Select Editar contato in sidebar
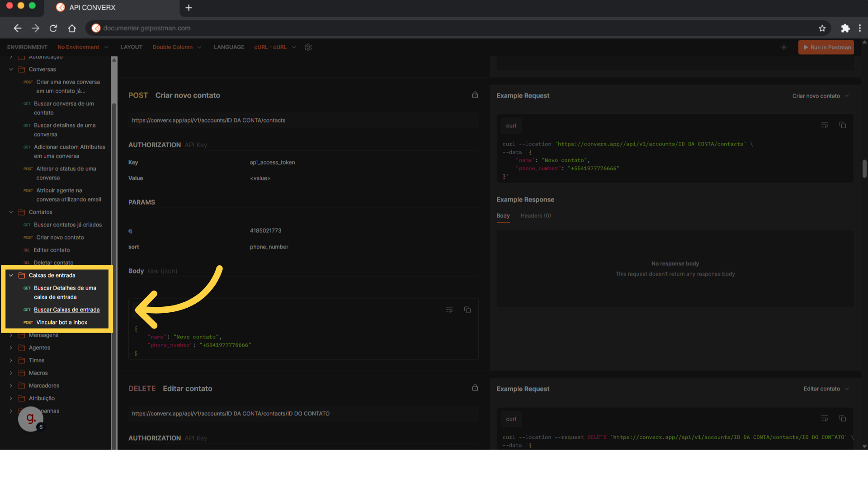Screen dimensions: 868x488 click(x=52, y=250)
